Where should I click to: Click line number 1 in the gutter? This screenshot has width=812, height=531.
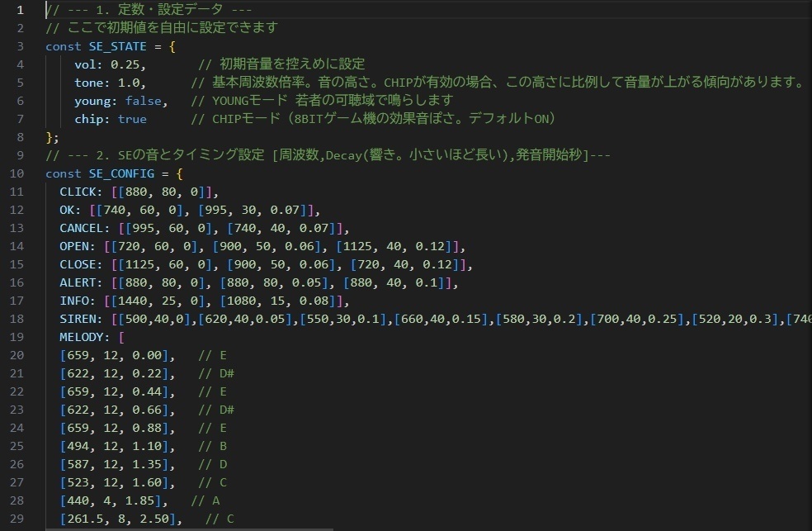click(x=20, y=10)
